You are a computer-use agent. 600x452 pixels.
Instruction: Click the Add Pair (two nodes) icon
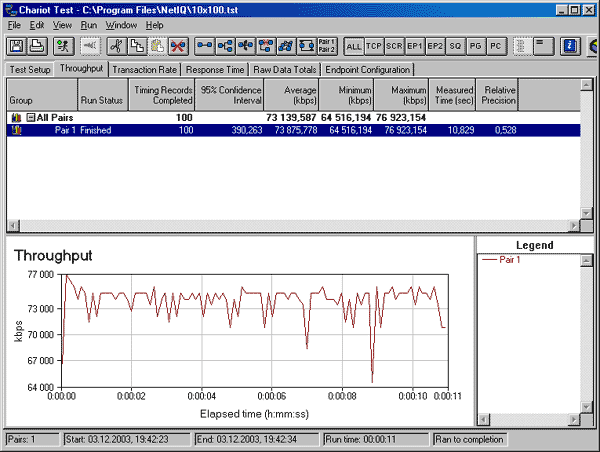click(205, 46)
